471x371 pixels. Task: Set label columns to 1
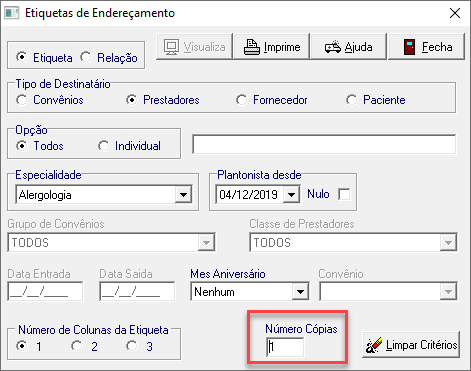pyautogui.click(x=22, y=346)
